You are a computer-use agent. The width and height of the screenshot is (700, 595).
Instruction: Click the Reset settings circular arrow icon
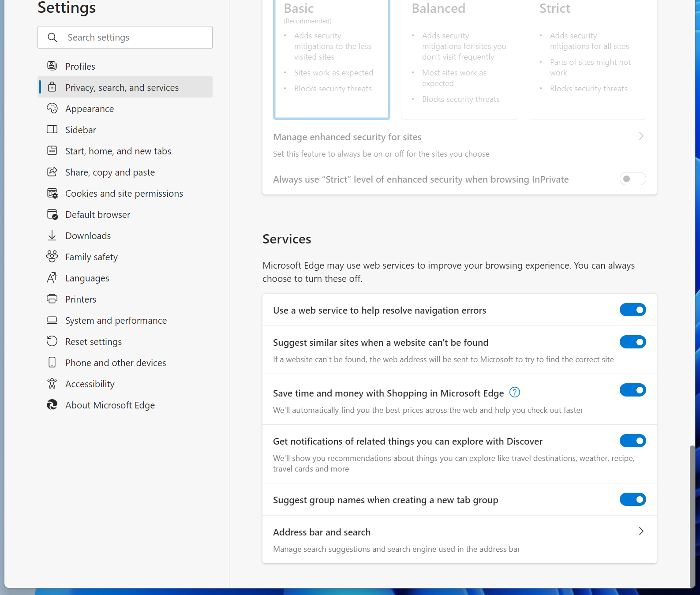tap(52, 341)
